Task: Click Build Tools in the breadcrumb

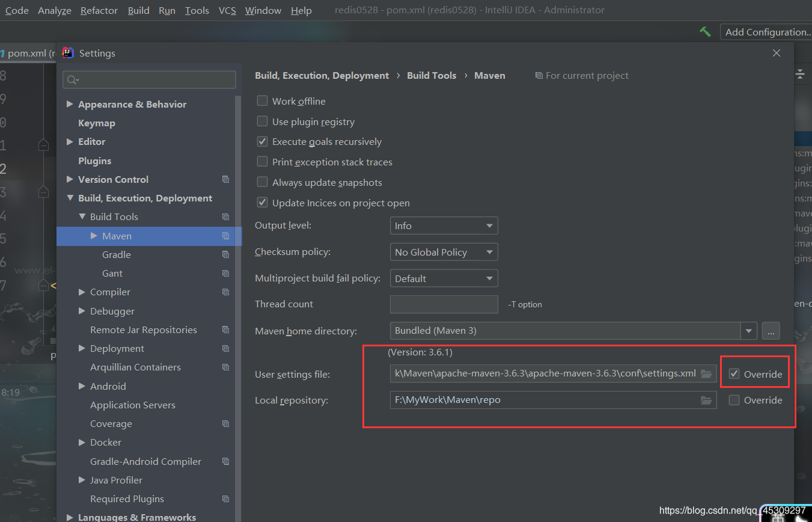Action: (432, 75)
